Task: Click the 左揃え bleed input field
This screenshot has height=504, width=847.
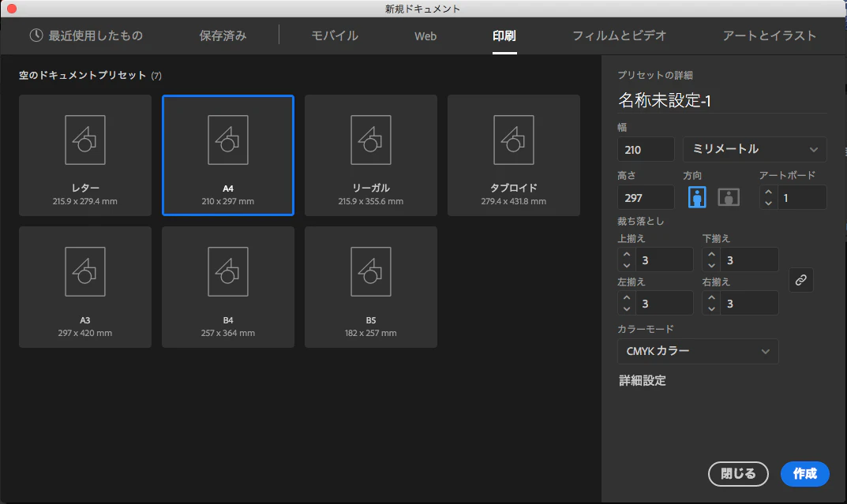Action: (x=664, y=303)
